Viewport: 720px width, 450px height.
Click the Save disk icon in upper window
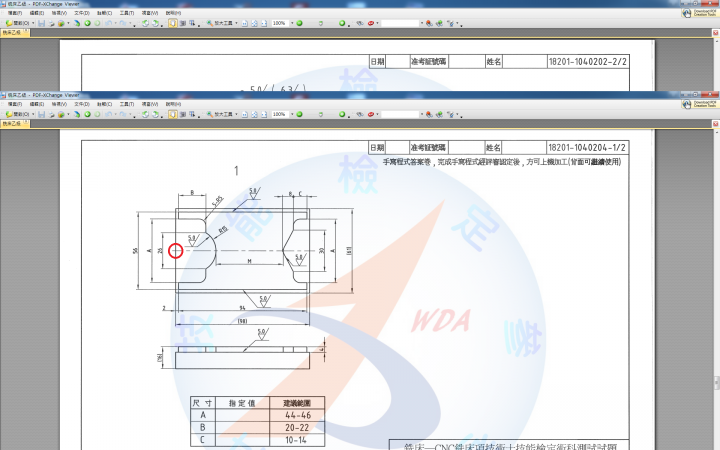[41, 23]
